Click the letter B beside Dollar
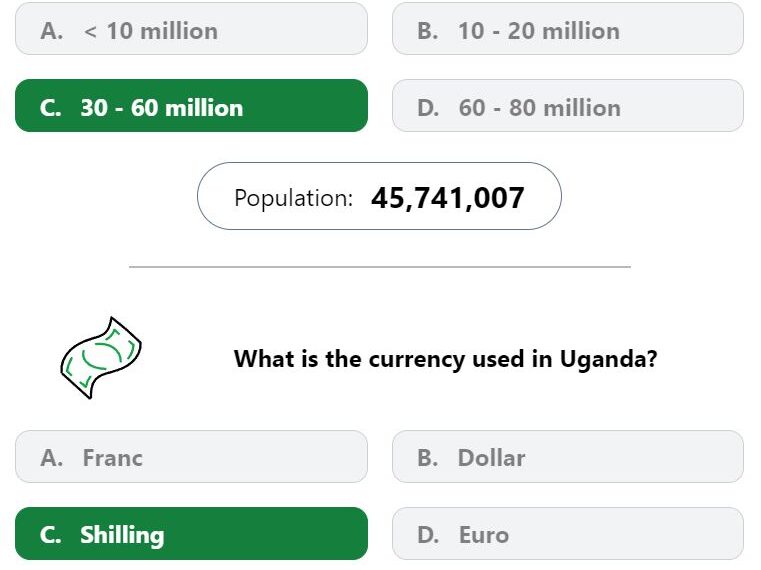 pos(427,458)
